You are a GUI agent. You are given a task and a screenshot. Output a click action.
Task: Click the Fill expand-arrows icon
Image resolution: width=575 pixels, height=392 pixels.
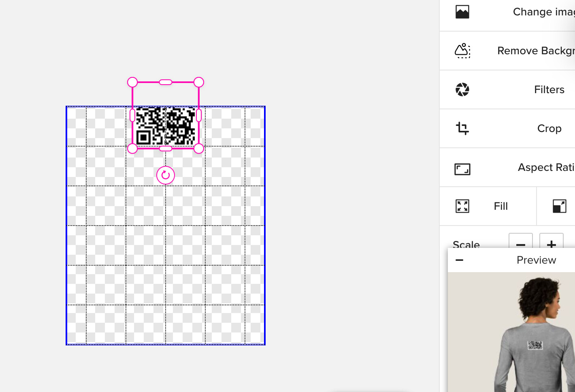click(462, 206)
